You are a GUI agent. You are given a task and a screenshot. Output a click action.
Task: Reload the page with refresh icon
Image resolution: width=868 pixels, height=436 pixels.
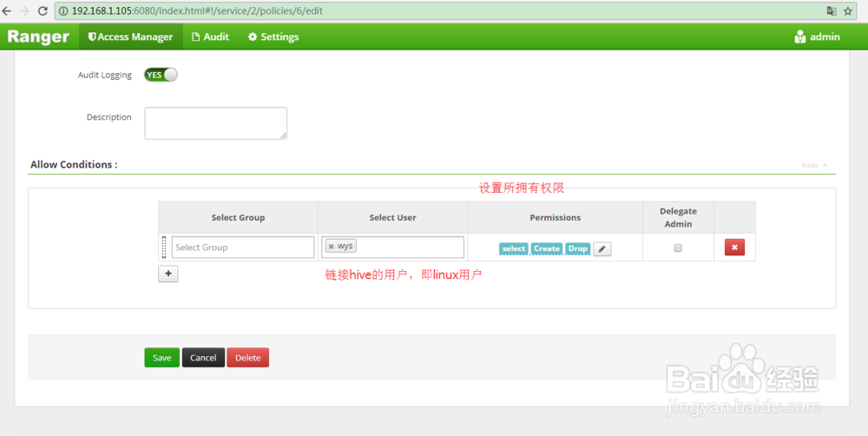point(43,10)
